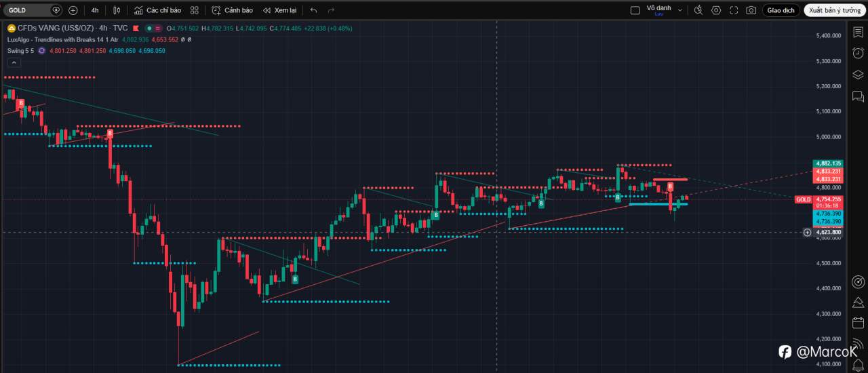Open the layout setup square icon
Screen dimensions: 868x373
[635, 10]
